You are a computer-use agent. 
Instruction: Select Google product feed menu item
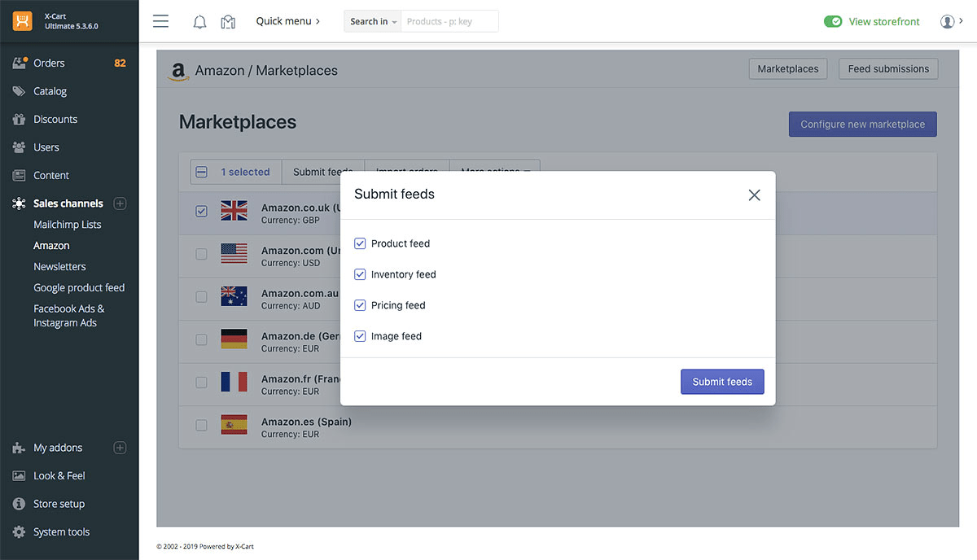(79, 287)
